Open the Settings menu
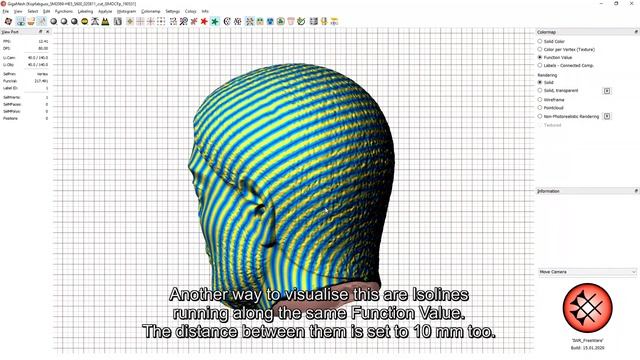640x360 pixels. [x=173, y=11]
